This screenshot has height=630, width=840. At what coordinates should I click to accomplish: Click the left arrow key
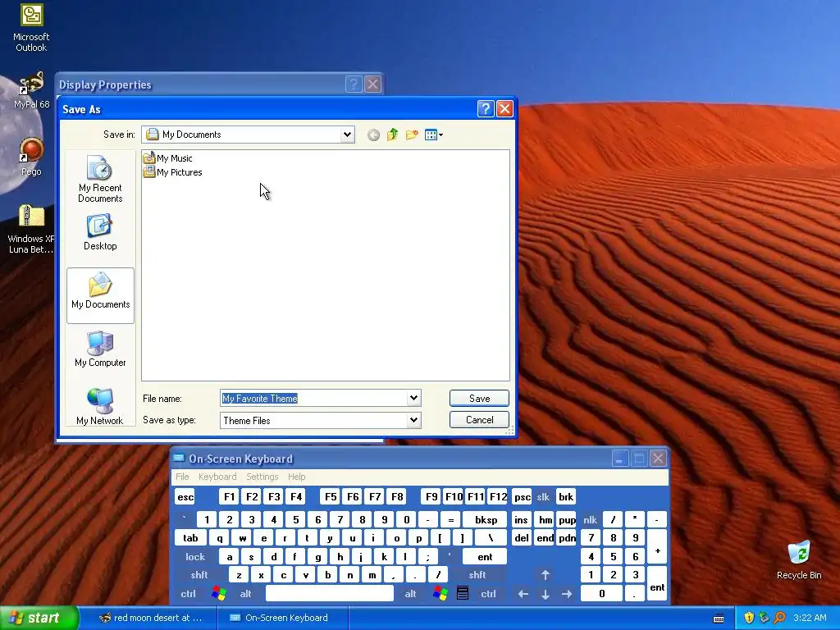click(x=523, y=594)
